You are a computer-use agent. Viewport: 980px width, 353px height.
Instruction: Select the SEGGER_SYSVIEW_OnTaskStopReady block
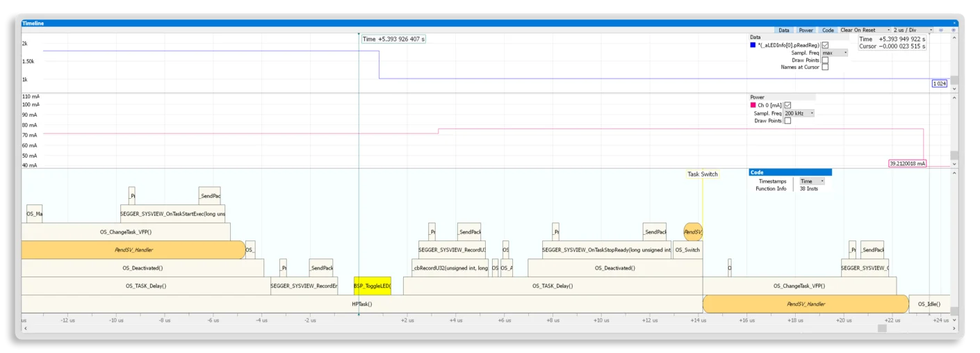point(607,250)
